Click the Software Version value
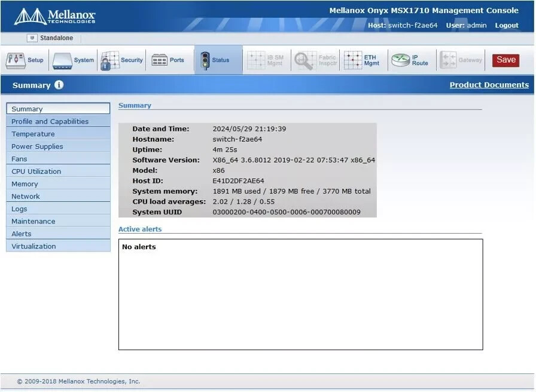536x392 pixels. click(294, 160)
